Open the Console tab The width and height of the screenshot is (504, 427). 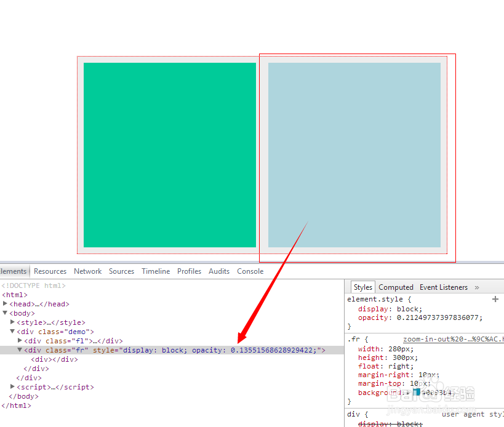click(x=250, y=271)
